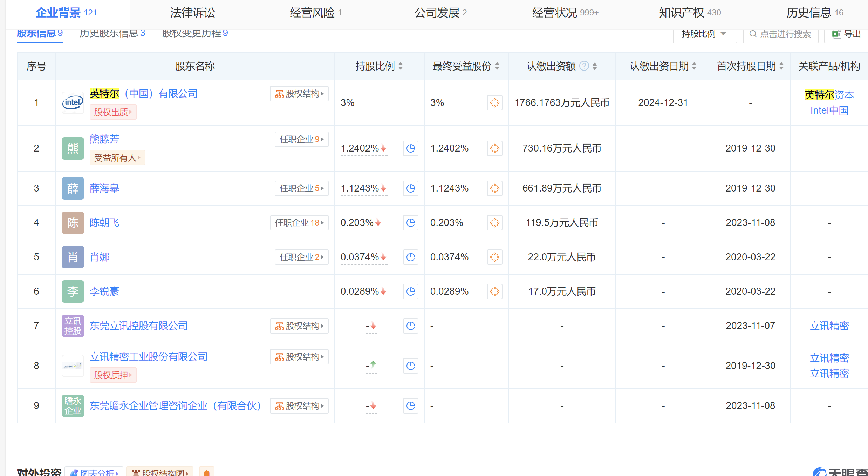Click pie chart icon in 熊藤芳 row

tap(410, 148)
